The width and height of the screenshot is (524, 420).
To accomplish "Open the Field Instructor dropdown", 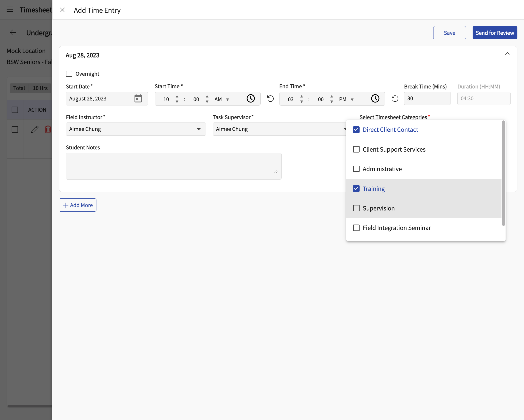I will click(x=136, y=129).
